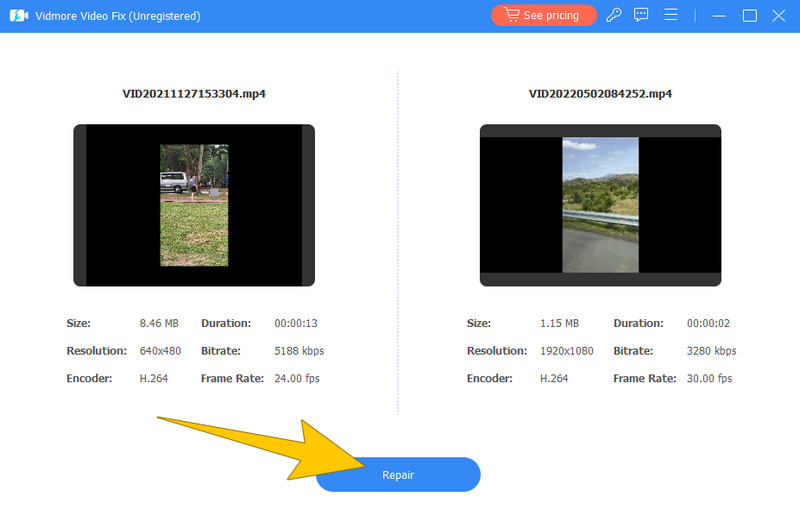Click the 640x480 resolution value

160,351
